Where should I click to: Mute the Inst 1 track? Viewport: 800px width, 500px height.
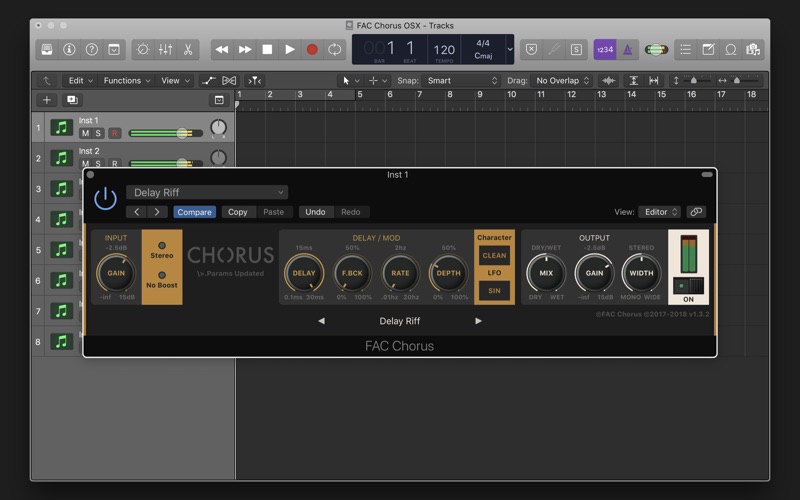(85, 133)
